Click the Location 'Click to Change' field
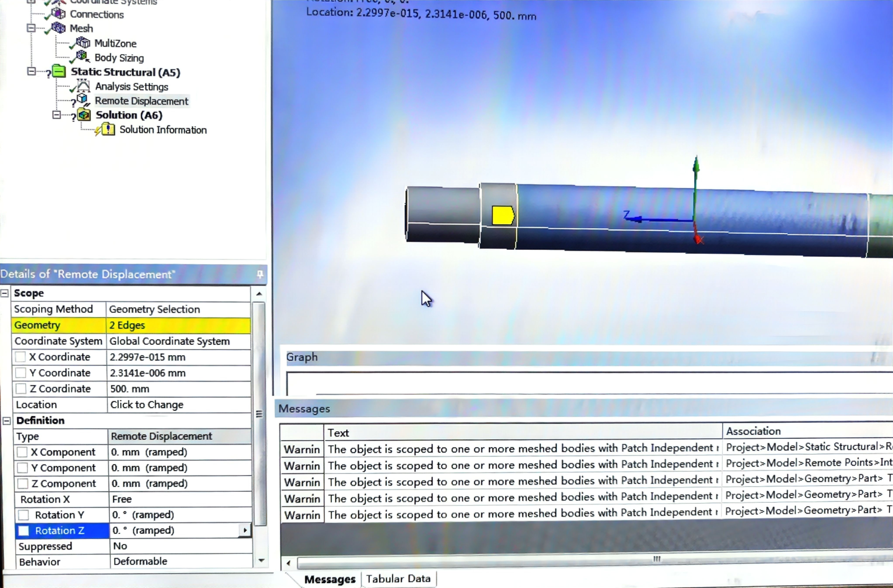Image resolution: width=893 pixels, height=588 pixels. pos(179,405)
